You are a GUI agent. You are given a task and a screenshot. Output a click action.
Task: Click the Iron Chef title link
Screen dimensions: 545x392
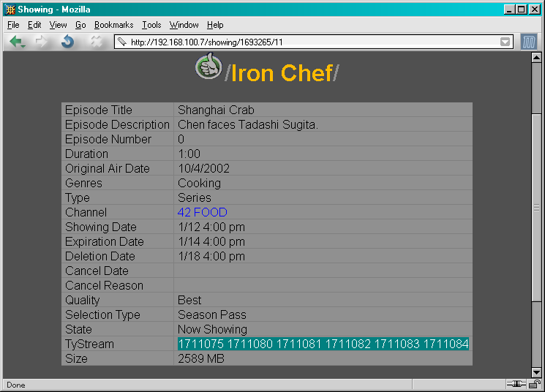pos(282,73)
